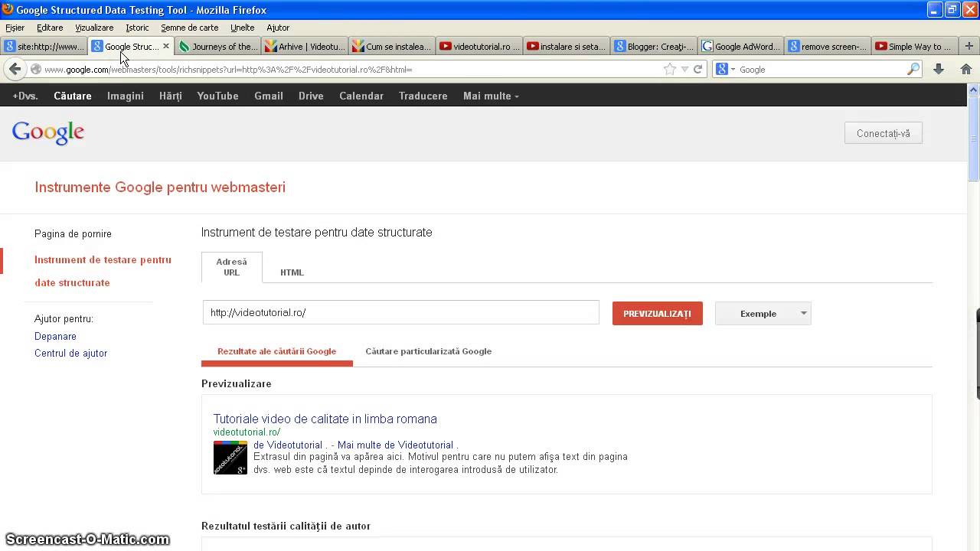Open the Unelte menu
Image resolution: width=980 pixels, height=551 pixels.
(x=242, y=28)
